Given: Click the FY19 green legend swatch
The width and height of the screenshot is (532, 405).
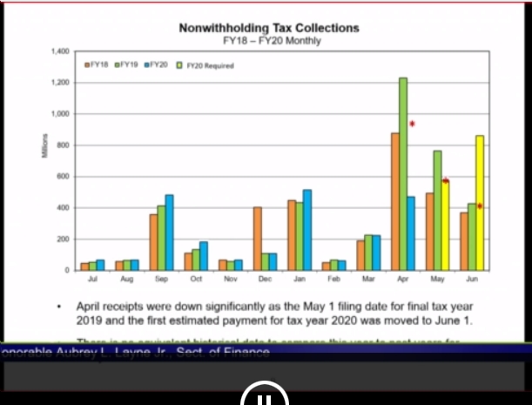Looking at the screenshot, I should click(117, 64).
